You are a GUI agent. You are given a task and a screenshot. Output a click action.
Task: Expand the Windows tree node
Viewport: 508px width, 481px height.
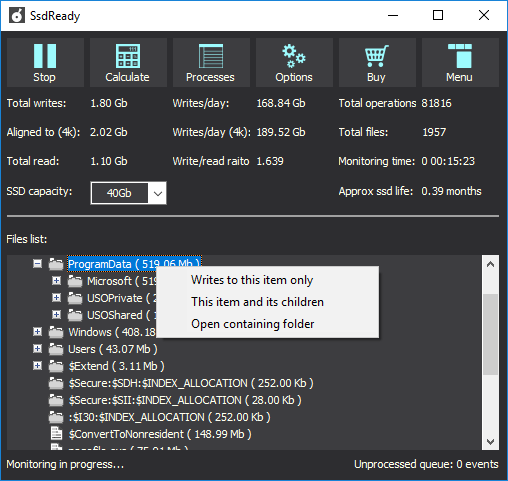pyautogui.click(x=37, y=332)
